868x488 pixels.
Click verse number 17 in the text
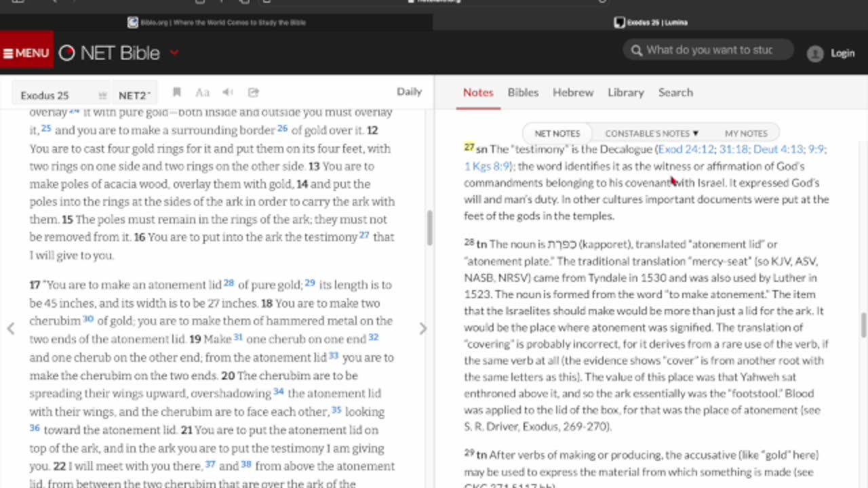(35, 285)
